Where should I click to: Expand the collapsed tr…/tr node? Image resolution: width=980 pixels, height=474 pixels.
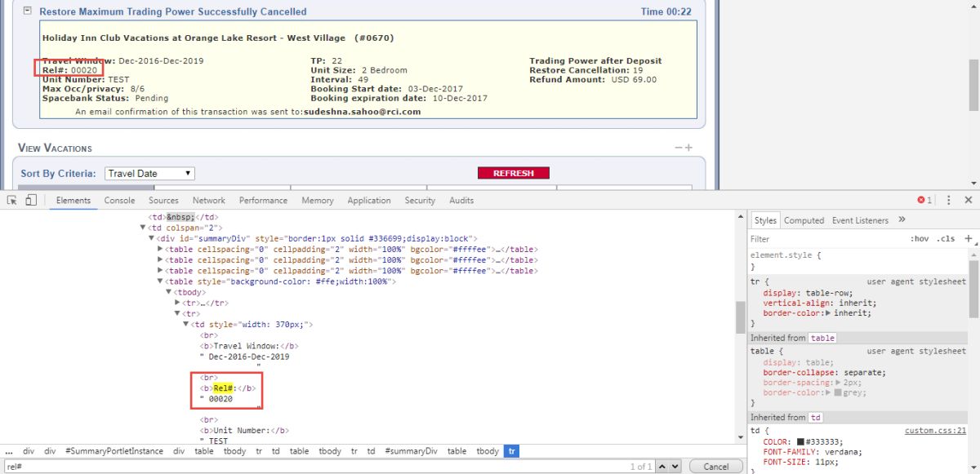coord(178,303)
